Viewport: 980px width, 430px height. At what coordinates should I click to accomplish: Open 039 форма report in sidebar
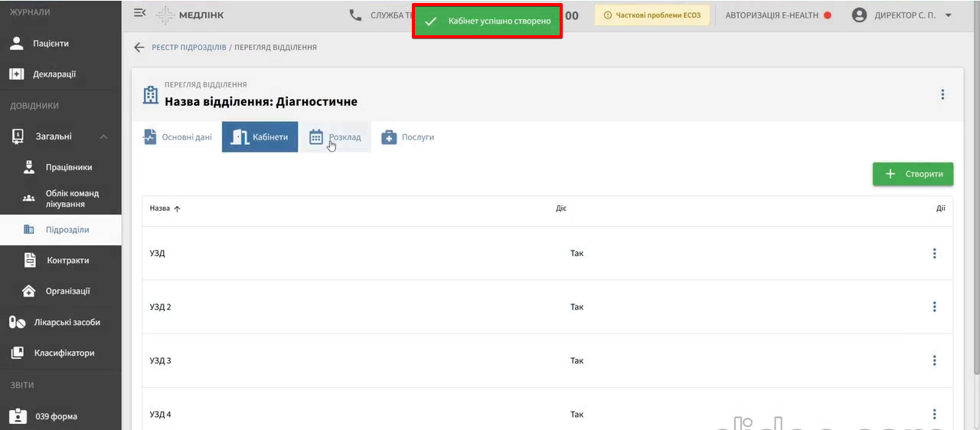coord(60,416)
